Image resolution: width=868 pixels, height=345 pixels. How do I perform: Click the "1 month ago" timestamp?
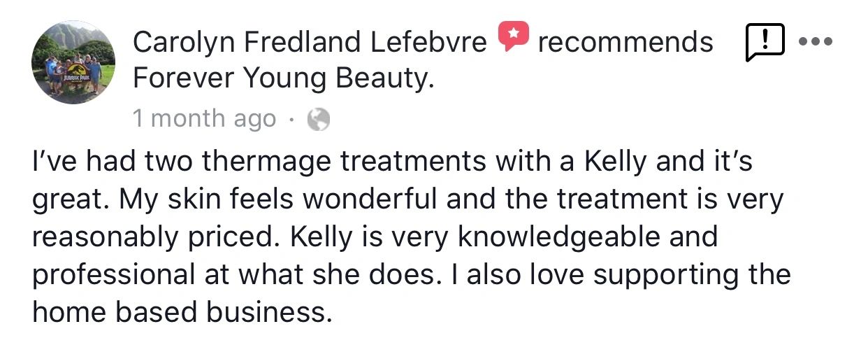pos(204,120)
